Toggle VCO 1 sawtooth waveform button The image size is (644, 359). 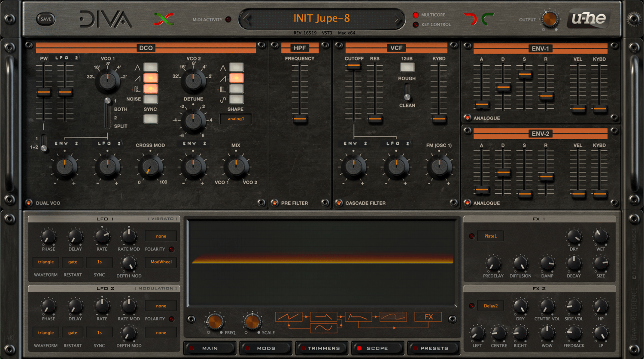pos(151,78)
